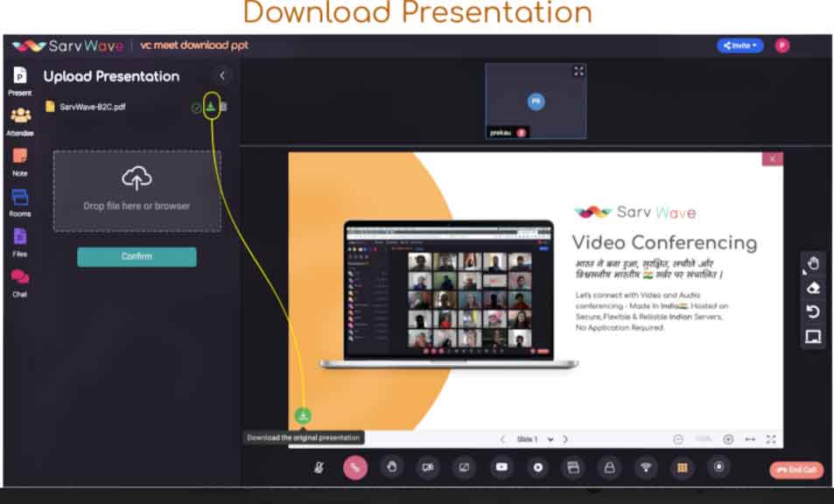Select the eraser annotation tool
The width and height of the screenshot is (834, 504).
point(812,286)
